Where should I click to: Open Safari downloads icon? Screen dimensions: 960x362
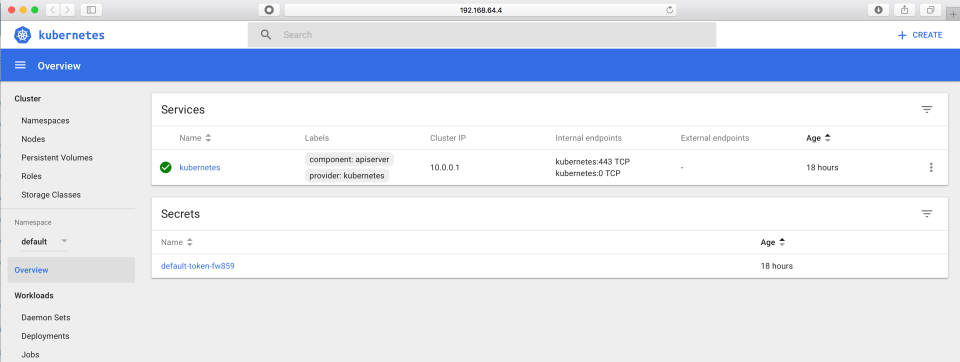879,10
